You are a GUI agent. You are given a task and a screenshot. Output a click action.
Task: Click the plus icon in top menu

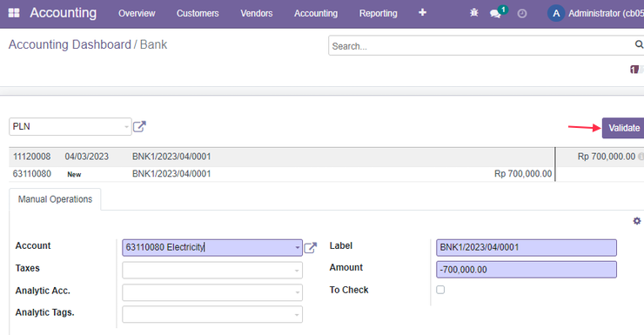pos(422,13)
